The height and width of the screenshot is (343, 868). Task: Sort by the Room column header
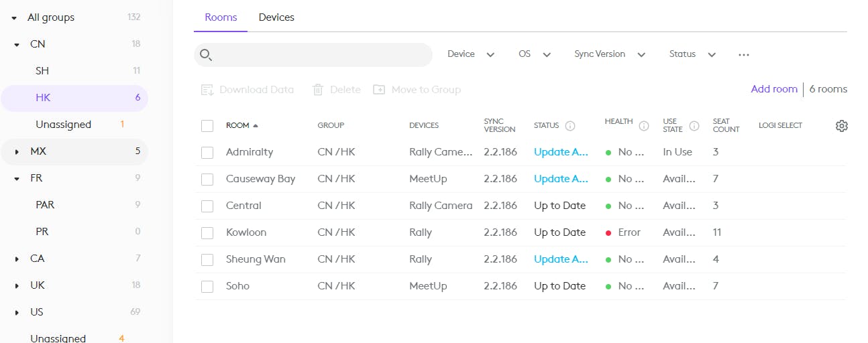tap(238, 125)
